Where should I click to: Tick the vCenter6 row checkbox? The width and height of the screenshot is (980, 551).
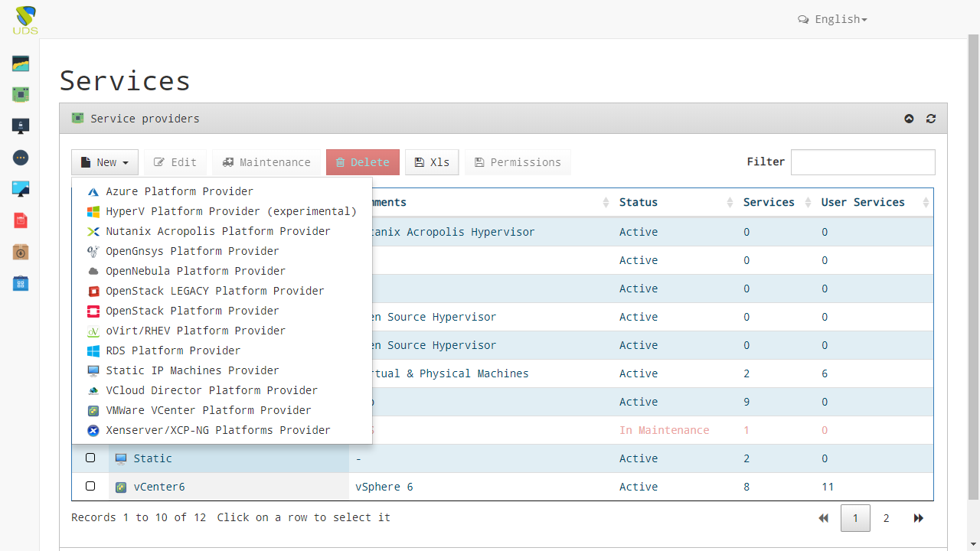pos(90,486)
